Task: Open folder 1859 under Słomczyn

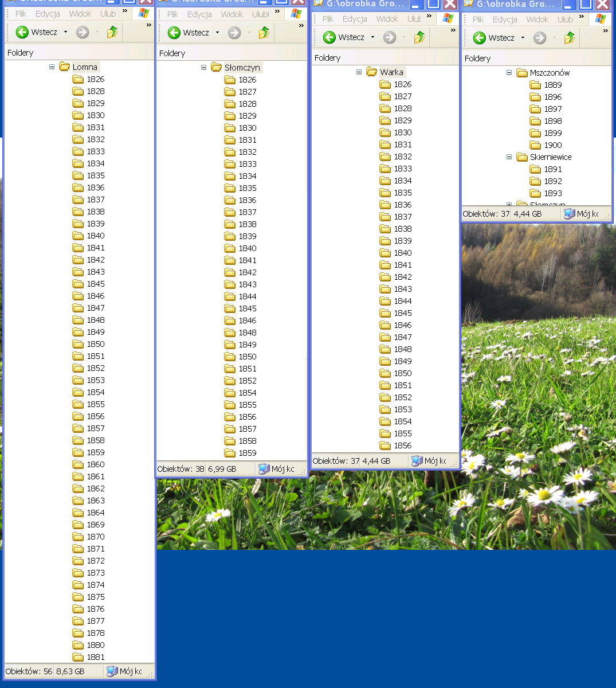Action: click(247, 453)
